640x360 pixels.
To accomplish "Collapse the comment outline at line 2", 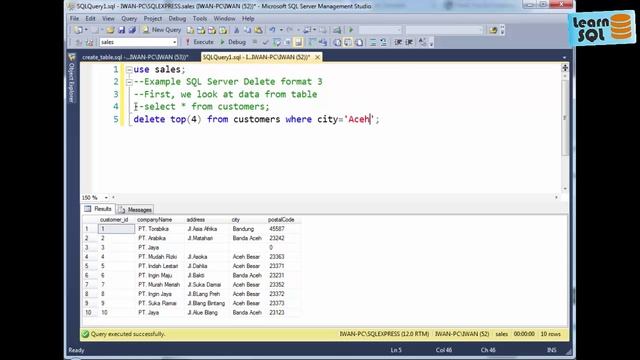I will click(x=129, y=82).
